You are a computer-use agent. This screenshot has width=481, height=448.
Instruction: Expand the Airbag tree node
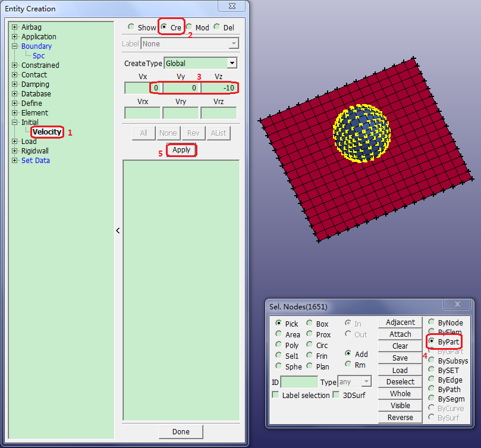coord(15,27)
